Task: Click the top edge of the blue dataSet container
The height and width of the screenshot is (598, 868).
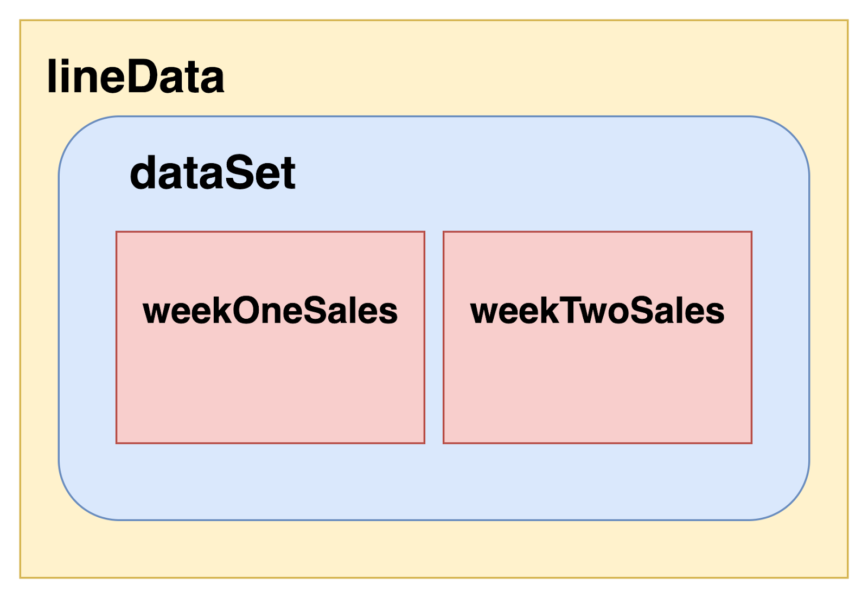Action: click(434, 117)
